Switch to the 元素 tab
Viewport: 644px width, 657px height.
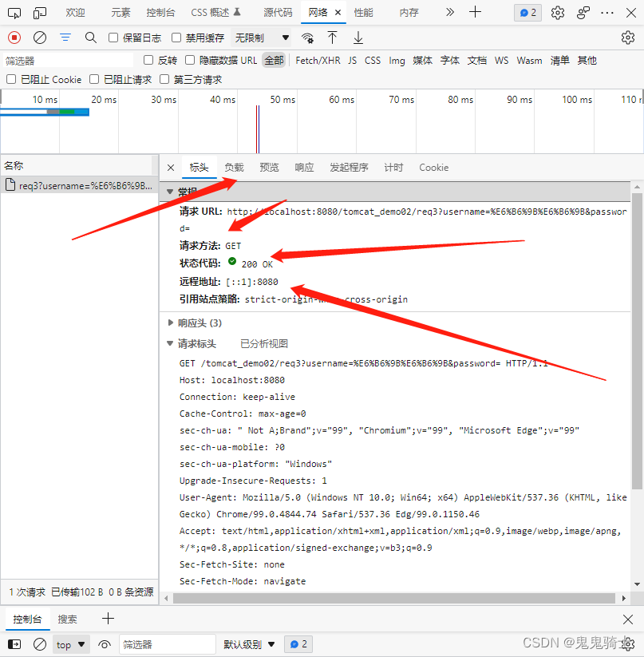click(121, 13)
